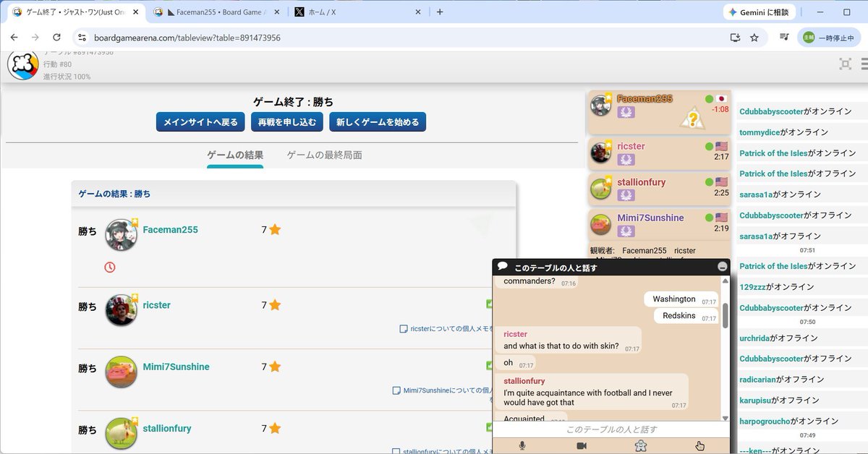The height and width of the screenshot is (454, 868).
Task: Click 再戦を申し込む button
Action: click(287, 122)
